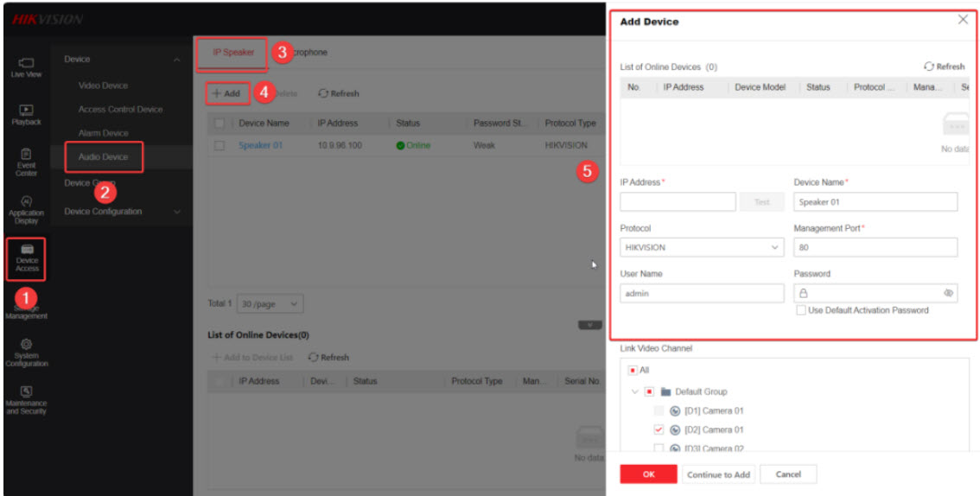
Task: Collapse the Default Group tree node
Action: (x=636, y=391)
